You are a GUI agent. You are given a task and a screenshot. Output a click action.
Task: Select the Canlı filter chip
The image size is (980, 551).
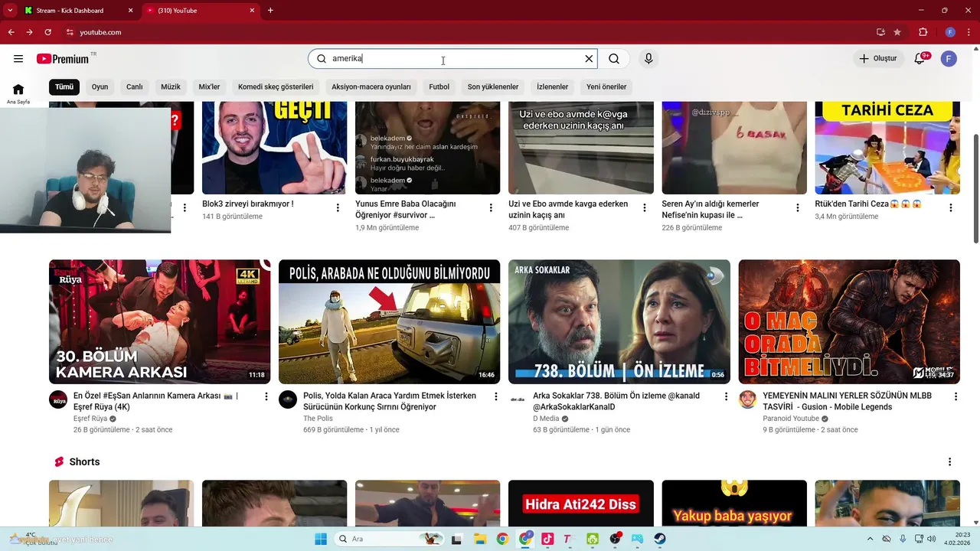pyautogui.click(x=135, y=87)
